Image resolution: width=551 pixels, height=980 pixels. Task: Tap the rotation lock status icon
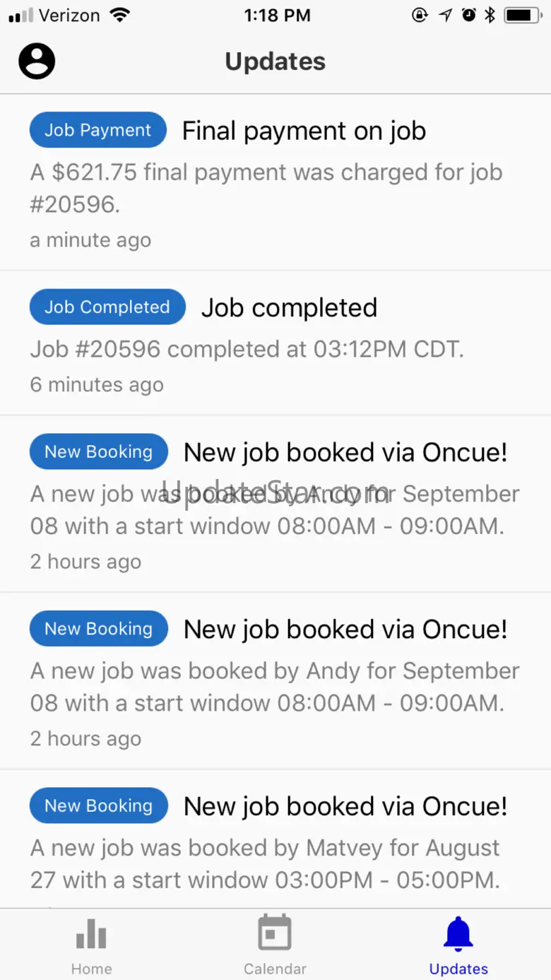420,15
